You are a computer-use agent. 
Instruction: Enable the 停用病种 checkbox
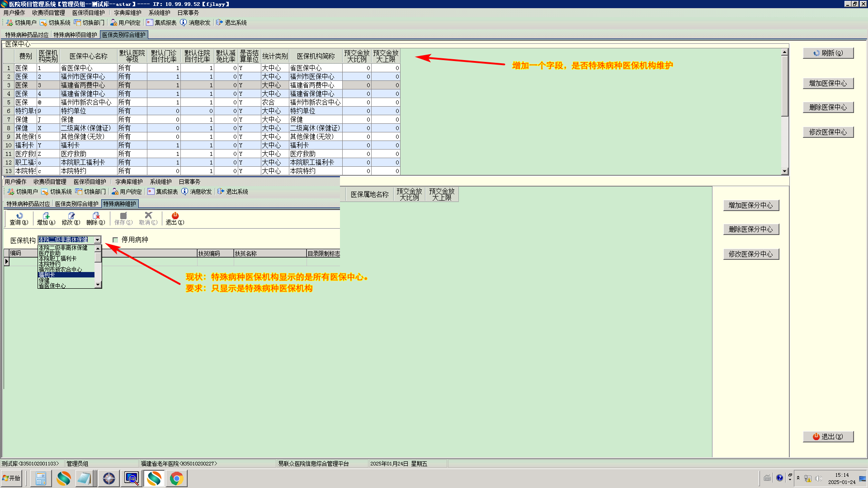[115, 240]
